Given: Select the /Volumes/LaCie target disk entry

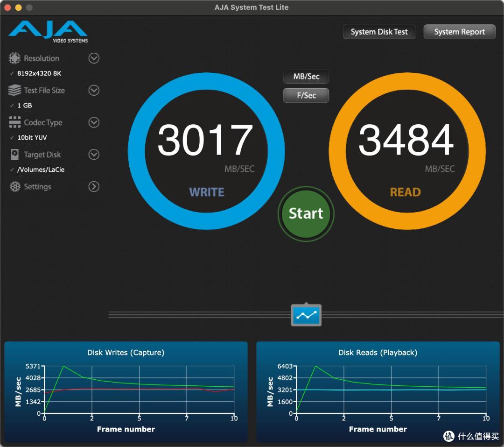Looking at the screenshot, I should pyautogui.click(x=41, y=170).
